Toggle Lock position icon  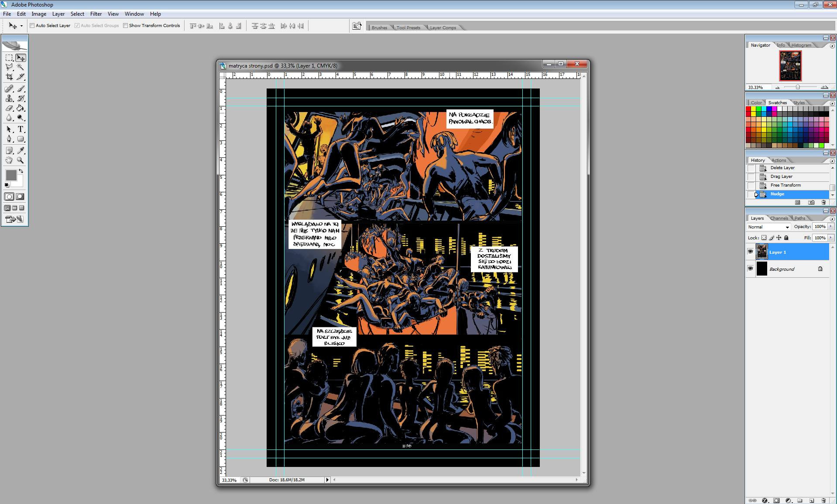[779, 238]
